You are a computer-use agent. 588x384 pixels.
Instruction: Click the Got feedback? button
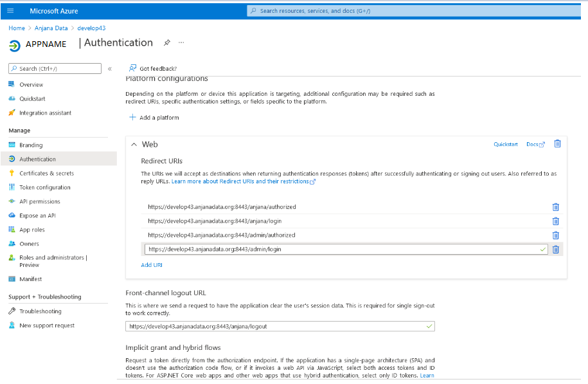point(153,68)
